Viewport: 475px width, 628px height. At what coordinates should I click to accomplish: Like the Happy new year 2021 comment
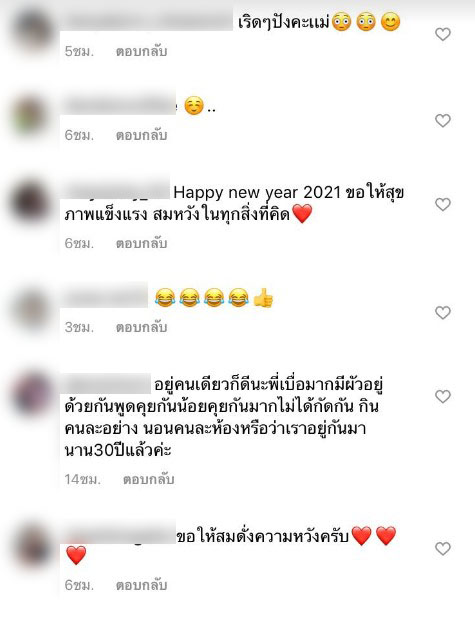[443, 205]
